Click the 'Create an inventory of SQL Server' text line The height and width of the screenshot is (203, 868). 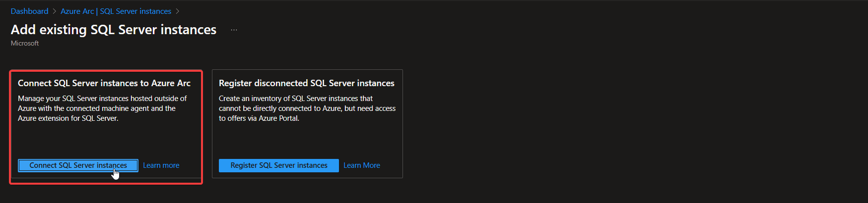coord(295,99)
